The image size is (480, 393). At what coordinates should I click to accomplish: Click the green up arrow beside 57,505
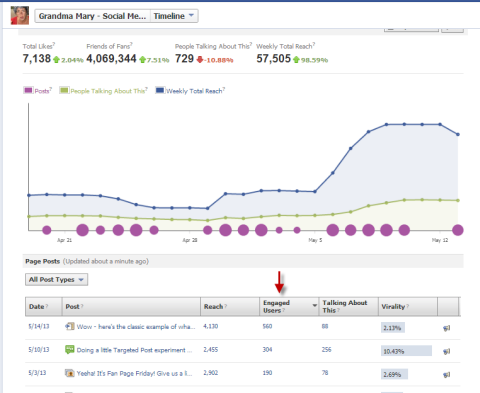tap(296, 60)
